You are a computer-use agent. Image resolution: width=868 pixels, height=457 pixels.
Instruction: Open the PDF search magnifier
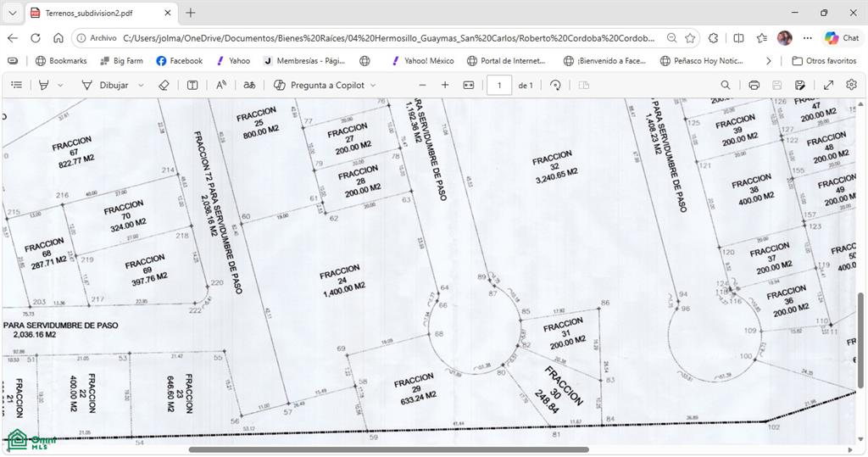726,86
